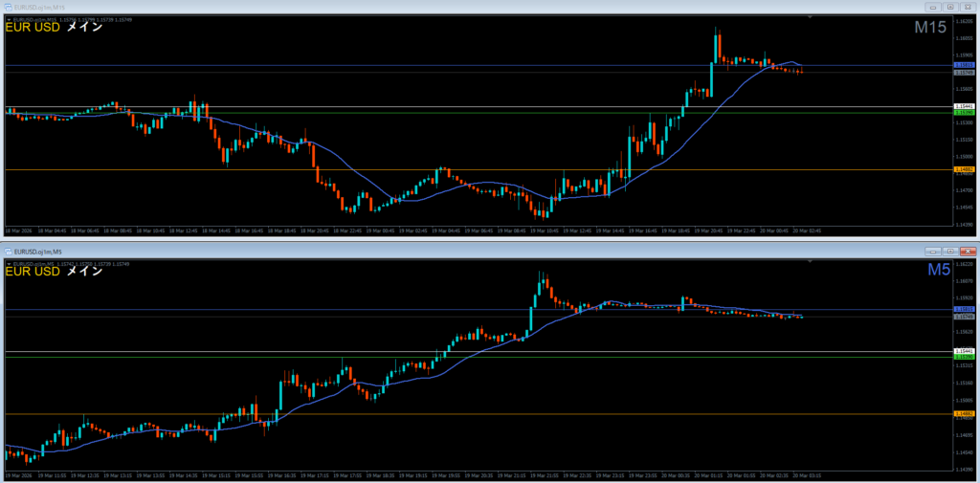Click the white 1.15441 price label in M15 chart
The image size is (980, 483).
point(965,107)
